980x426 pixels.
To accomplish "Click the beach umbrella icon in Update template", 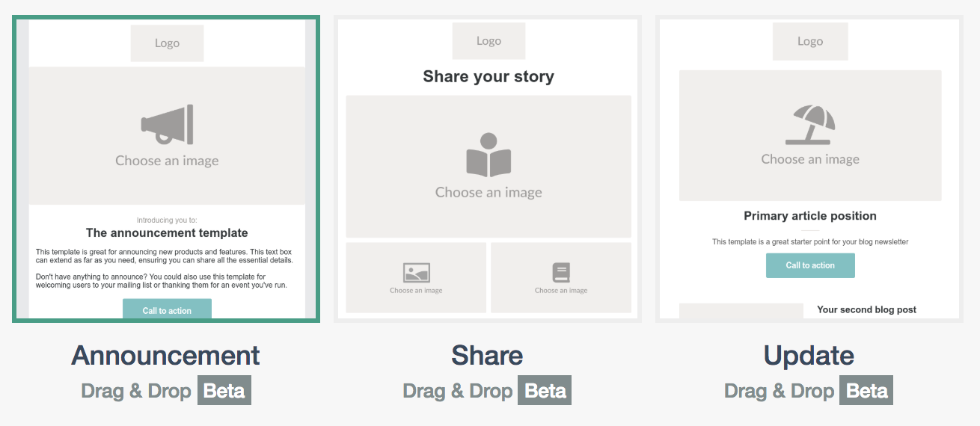I will click(x=810, y=125).
